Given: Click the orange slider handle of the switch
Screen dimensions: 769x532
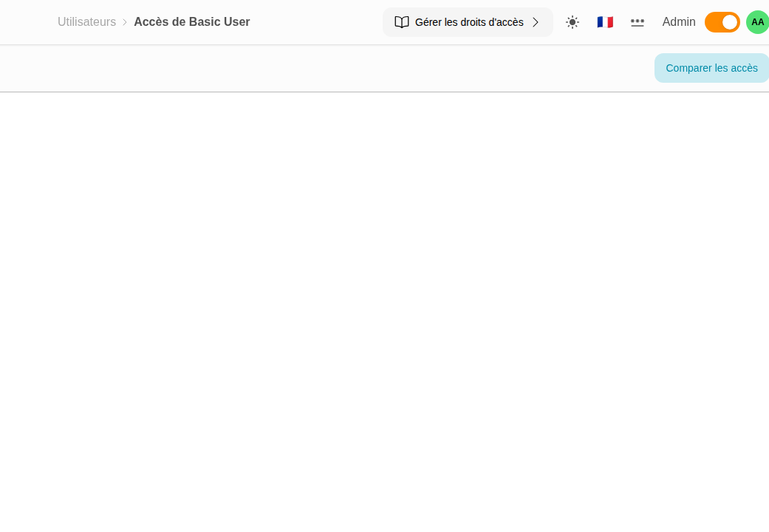Looking at the screenshot, I should click(x=728, y=22).
